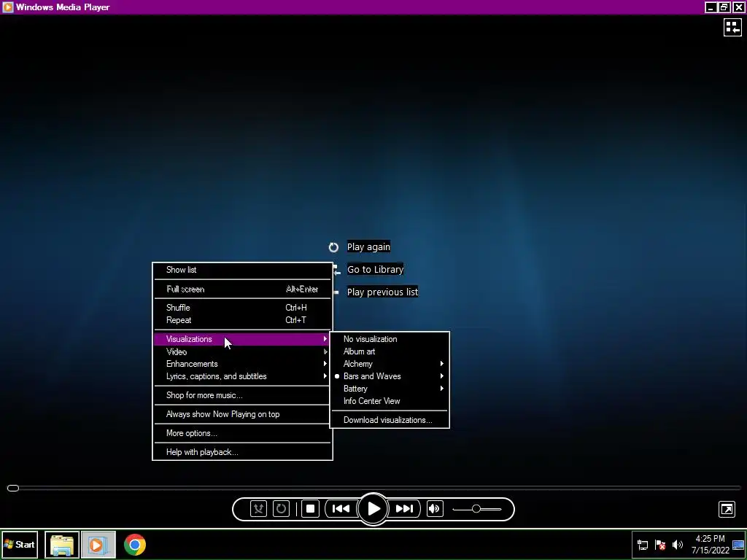
Task: Click the seek bar handle
Action: point(13,488)
